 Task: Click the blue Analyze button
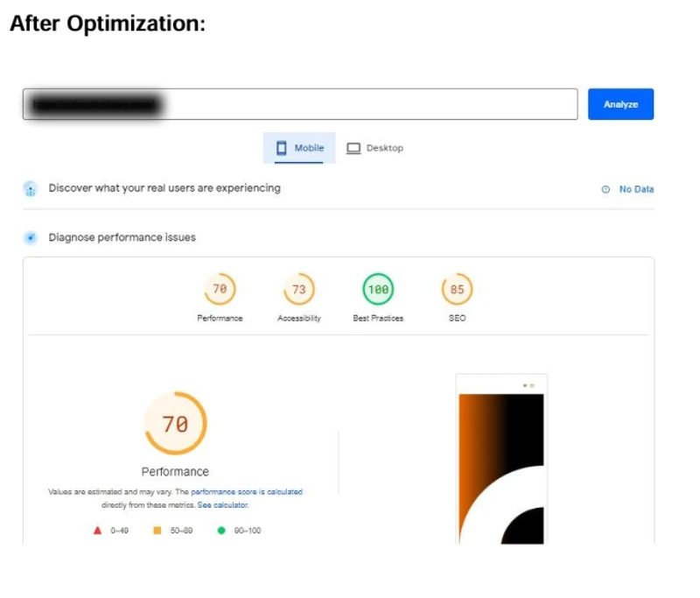tap(620, 104)
